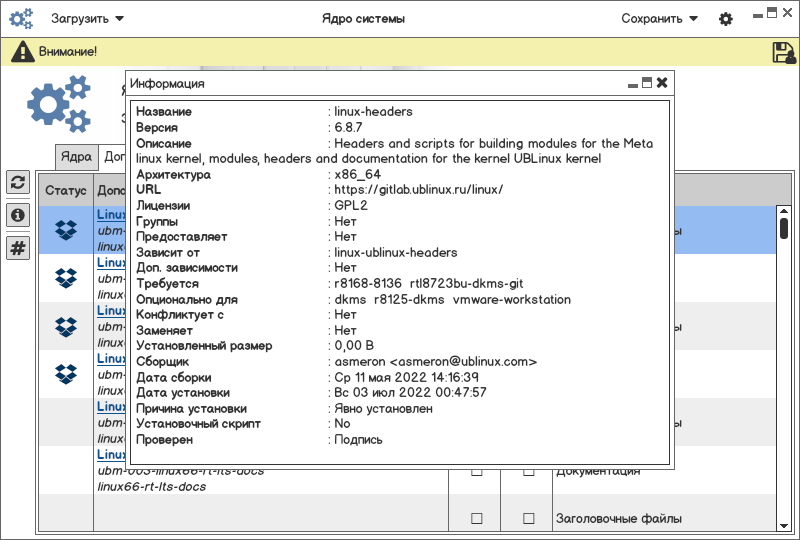Click the save disk icon in the yellow bar

point(784,52)
